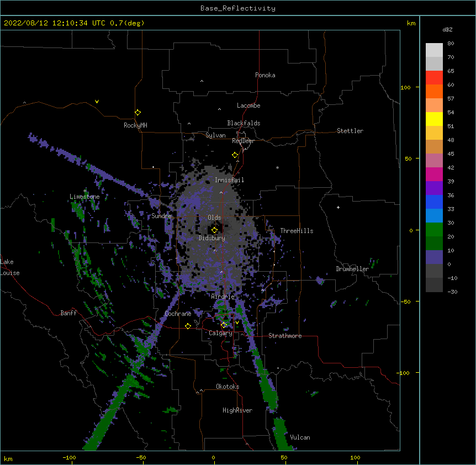
Task: Pick the red 60–65 dBZ legend swatch
Action: [434, 78]
